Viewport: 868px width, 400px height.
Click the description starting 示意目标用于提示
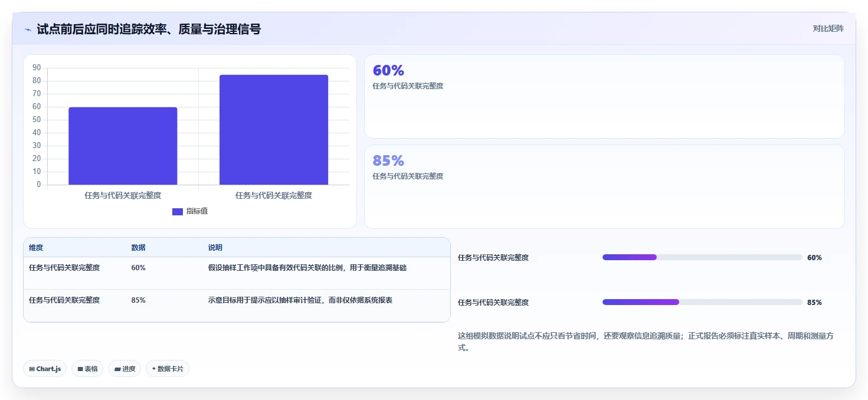click(x=300, y=300)
